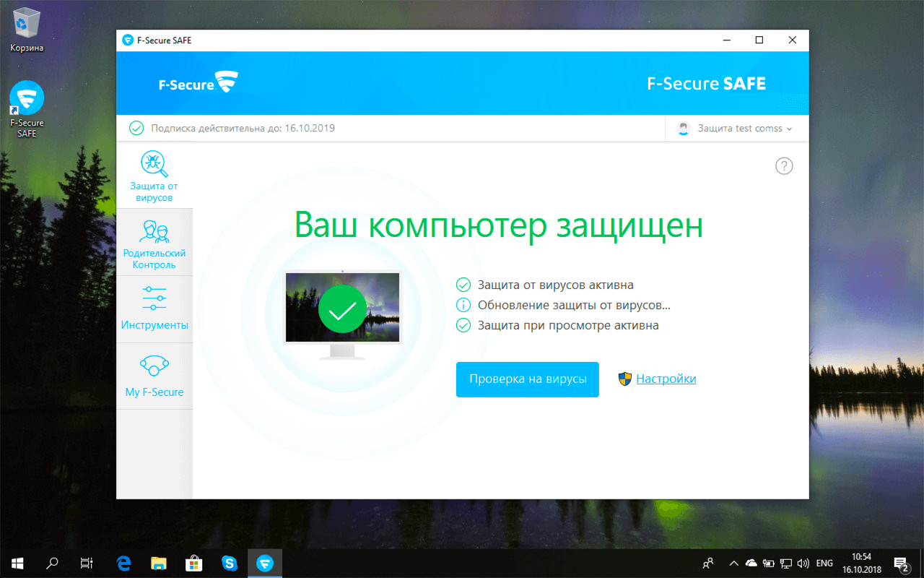924x578 pixels.
Task: Click the F-Secure logo in header
Action: pos(198,83)
